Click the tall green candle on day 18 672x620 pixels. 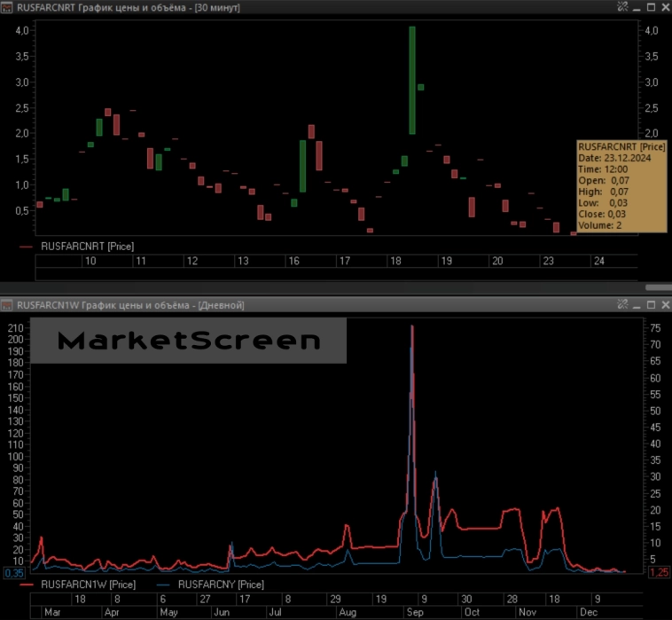point(412,80)
